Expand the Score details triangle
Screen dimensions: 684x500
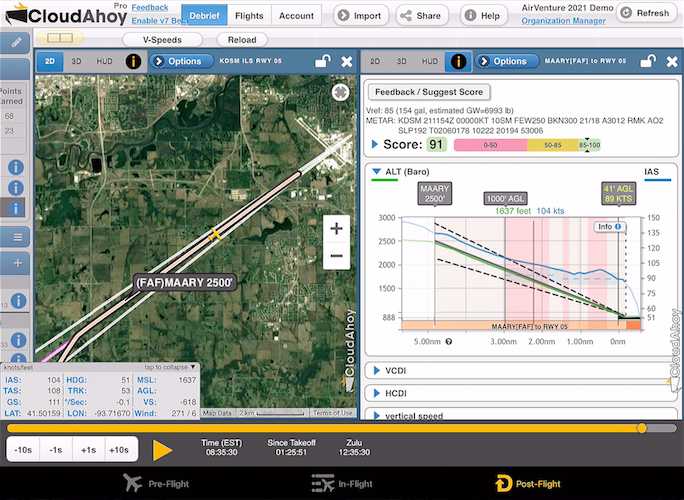click(375, 145)
